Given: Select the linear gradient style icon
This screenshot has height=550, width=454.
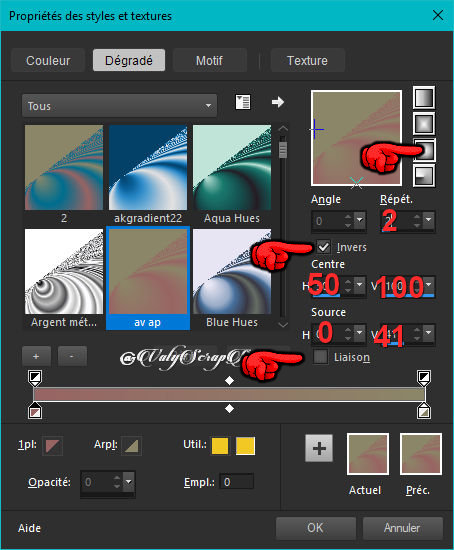Looking at the screenshot, I should coord(424,98).
